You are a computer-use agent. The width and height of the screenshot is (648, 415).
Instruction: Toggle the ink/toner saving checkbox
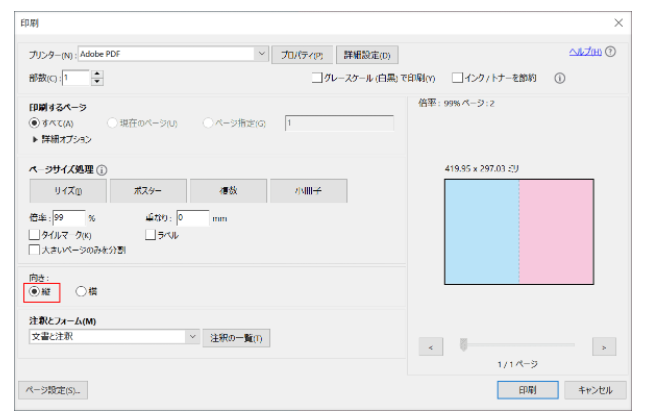pos(457,78)
